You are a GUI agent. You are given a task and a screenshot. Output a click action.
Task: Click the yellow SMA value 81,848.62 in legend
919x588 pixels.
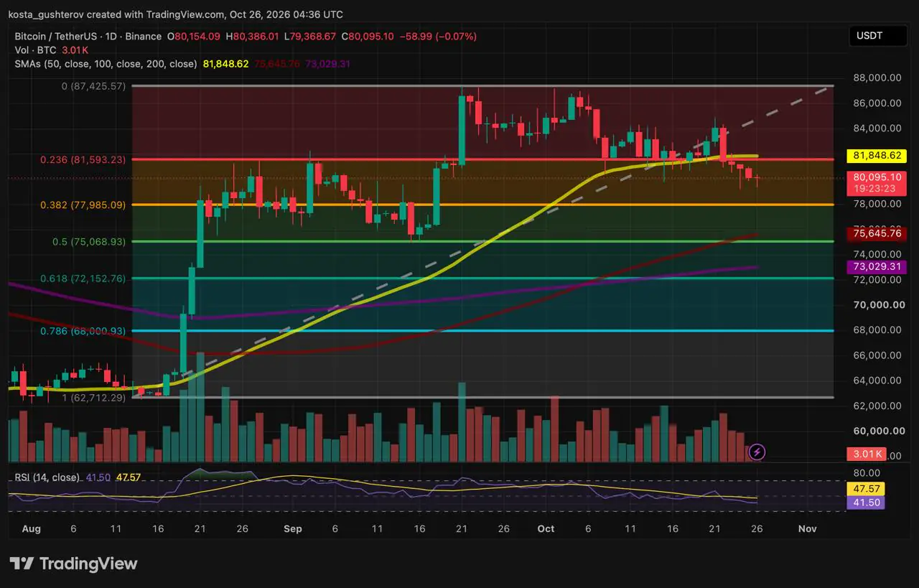pyautogui.click(x=226, y=64)
